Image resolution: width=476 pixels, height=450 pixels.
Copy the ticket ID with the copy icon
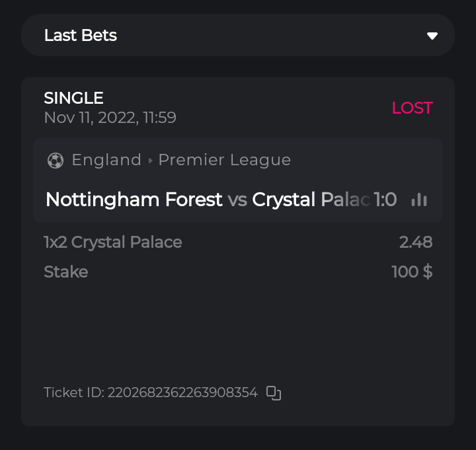(x=274, y=393)
